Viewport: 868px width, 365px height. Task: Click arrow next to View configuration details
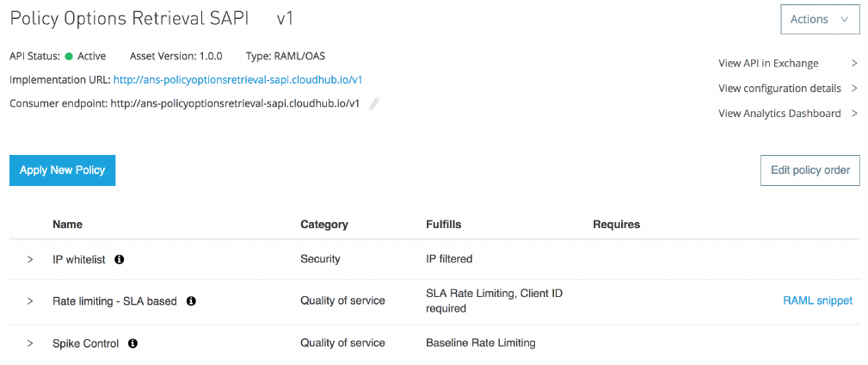coord(854,88)
